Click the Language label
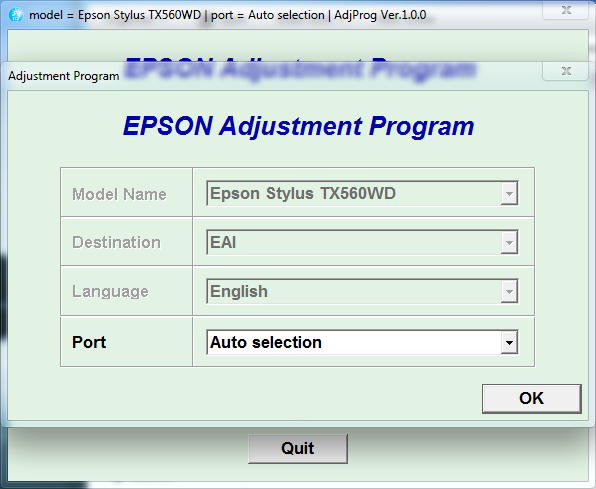 110,292
